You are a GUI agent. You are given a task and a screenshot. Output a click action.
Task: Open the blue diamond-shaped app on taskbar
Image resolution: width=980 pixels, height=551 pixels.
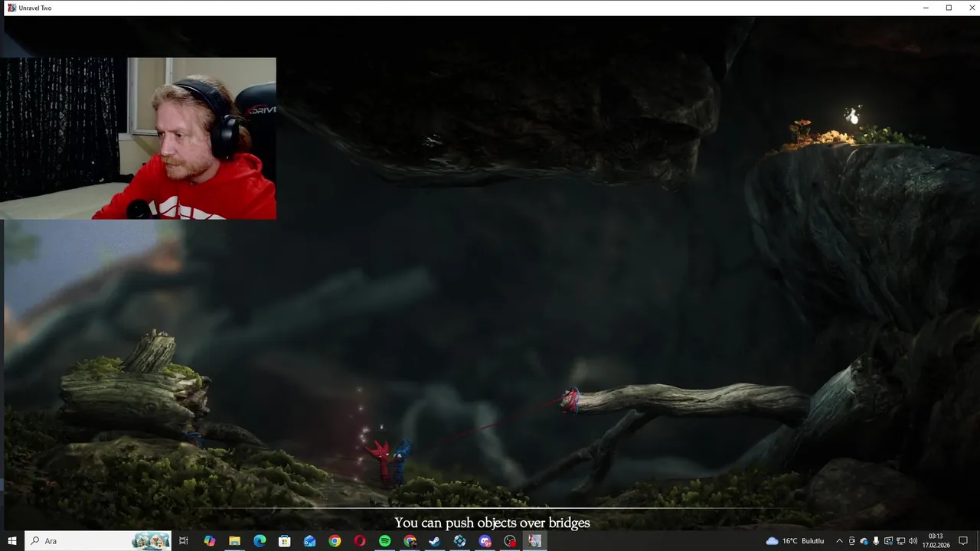(460, 541)
